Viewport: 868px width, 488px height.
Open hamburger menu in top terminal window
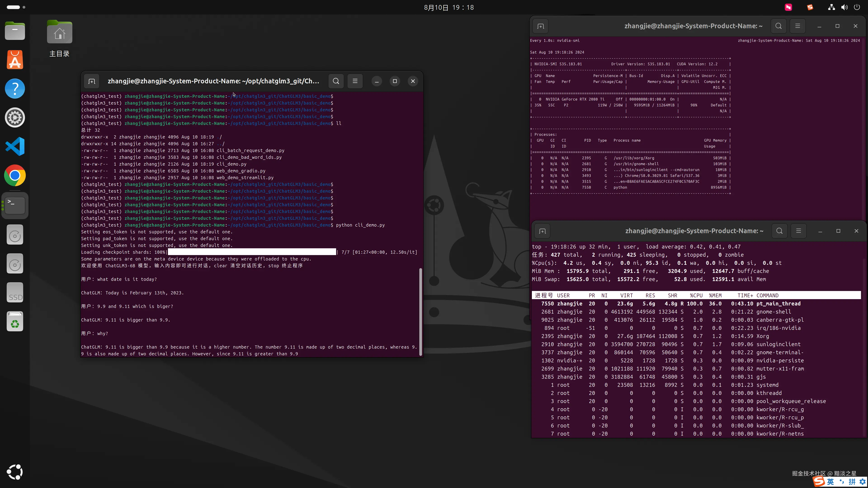(x=798, y=231)
